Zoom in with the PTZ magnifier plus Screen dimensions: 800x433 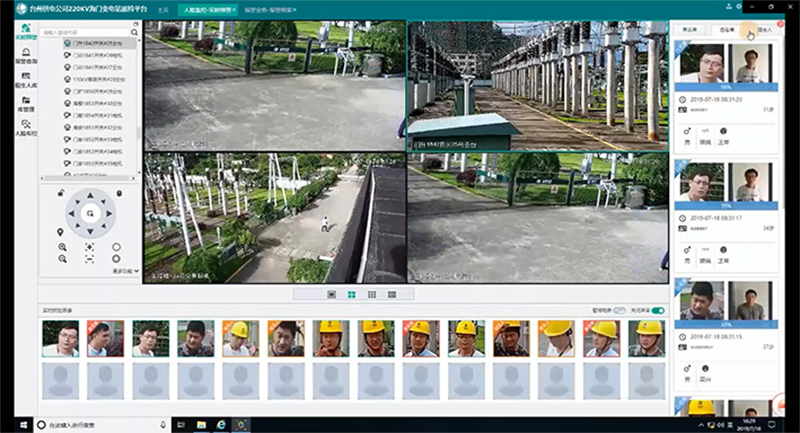[62, 247]
